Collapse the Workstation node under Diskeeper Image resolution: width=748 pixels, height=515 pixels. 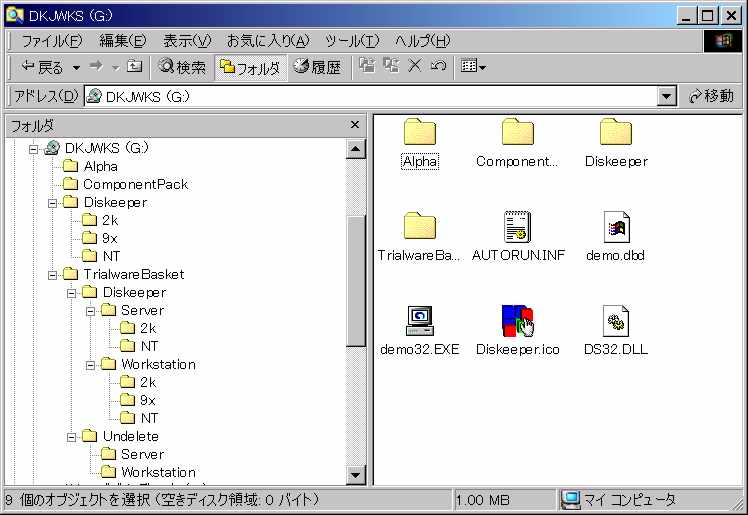click(x=90, y=366)
